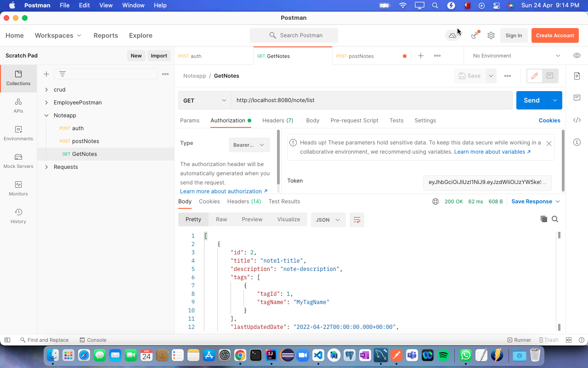The image size is (588, 368).
Task: Switch to the Tests tab
Action: 396,121
